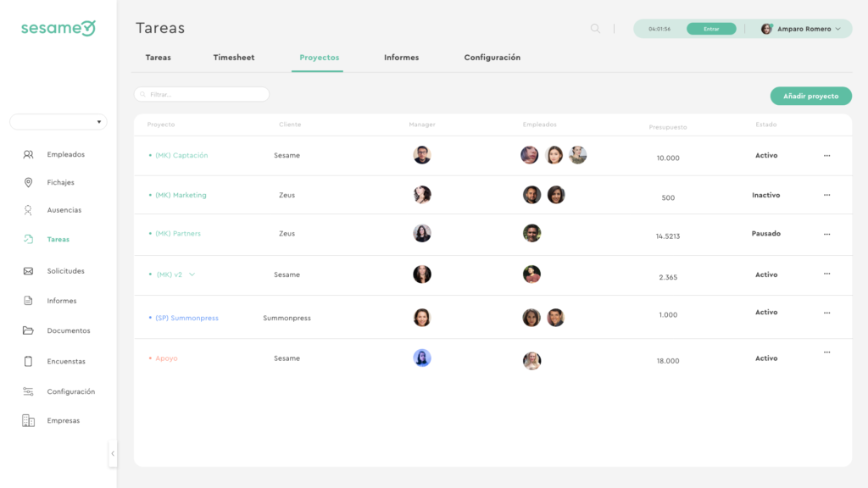Collapse the sidebar with the arrow handle
Viewport: 868px width, 488px height.
113,453
